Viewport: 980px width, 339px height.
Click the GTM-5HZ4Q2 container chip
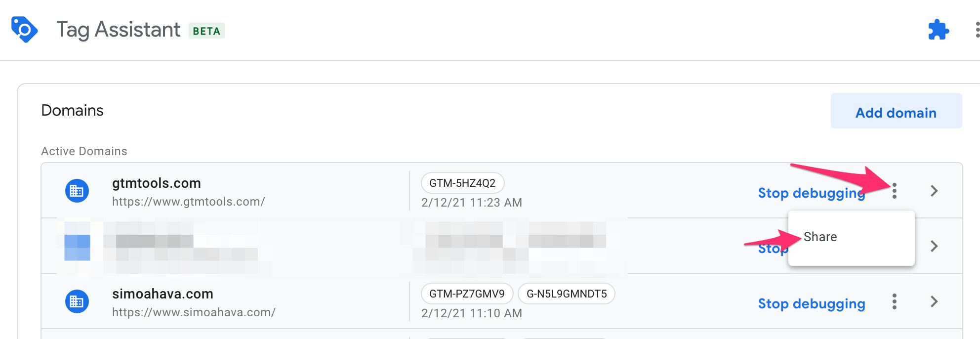coord(462,183)
